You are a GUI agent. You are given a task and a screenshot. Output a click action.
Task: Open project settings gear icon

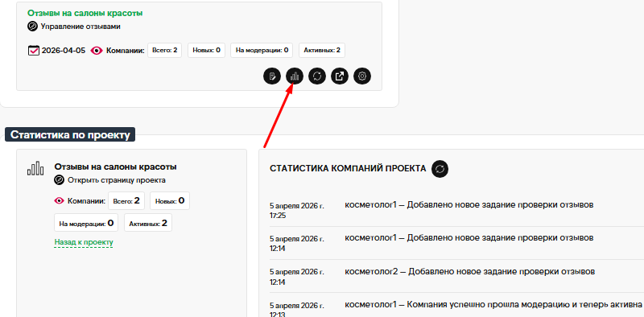[362, 76]
